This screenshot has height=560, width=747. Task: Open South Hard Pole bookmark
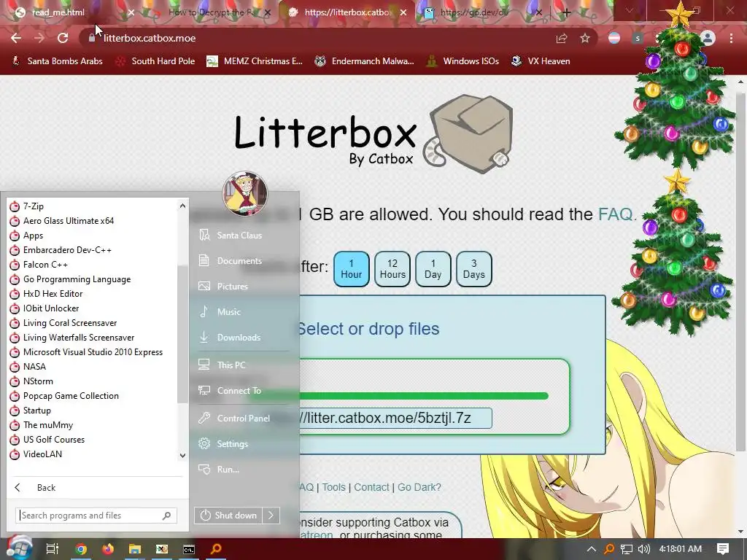tap(155, 61)
